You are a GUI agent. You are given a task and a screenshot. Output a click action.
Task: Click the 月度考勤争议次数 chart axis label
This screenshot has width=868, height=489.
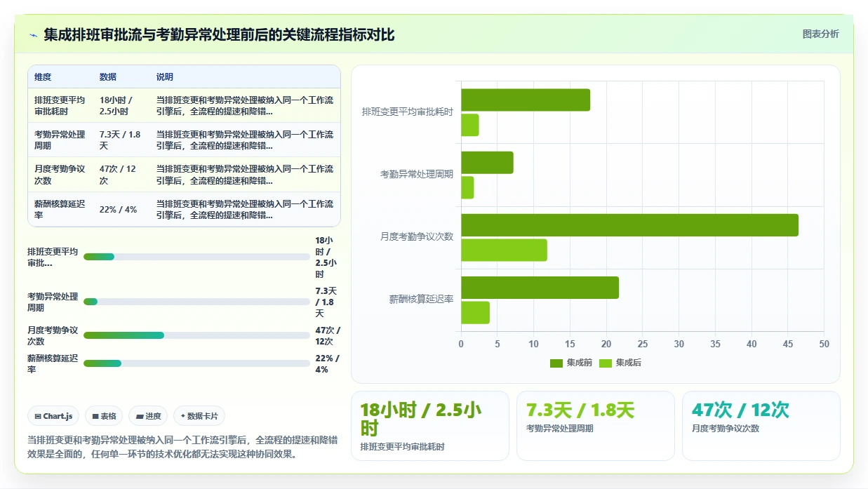click(417, 237)
